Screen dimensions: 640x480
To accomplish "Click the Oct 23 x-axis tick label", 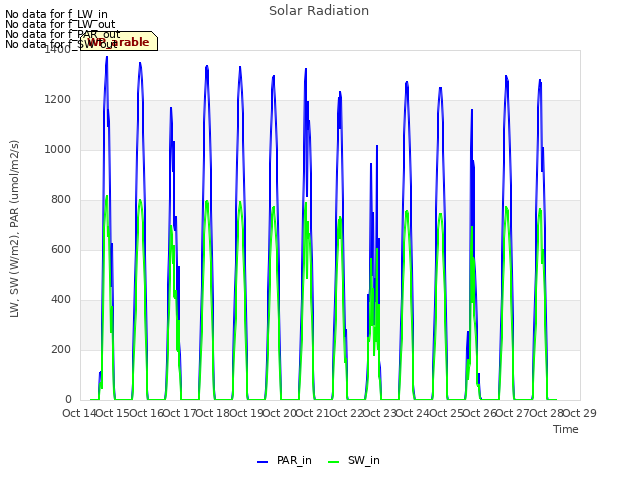I will coord(380,413).
